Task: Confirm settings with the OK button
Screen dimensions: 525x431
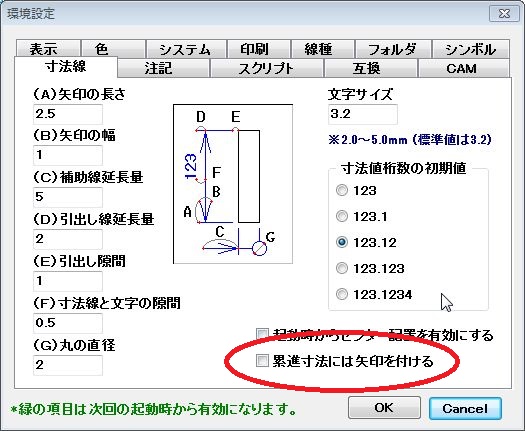Action: 384,408
